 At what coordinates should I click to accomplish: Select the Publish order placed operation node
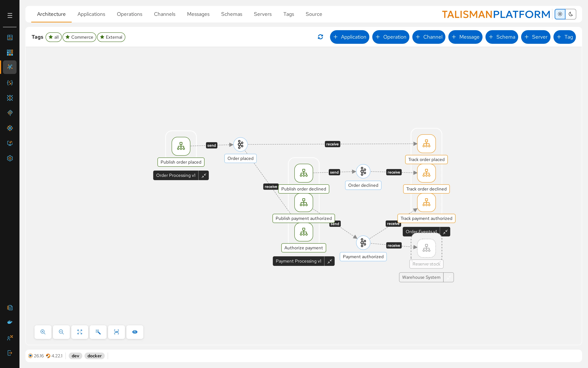click(181, 146)
